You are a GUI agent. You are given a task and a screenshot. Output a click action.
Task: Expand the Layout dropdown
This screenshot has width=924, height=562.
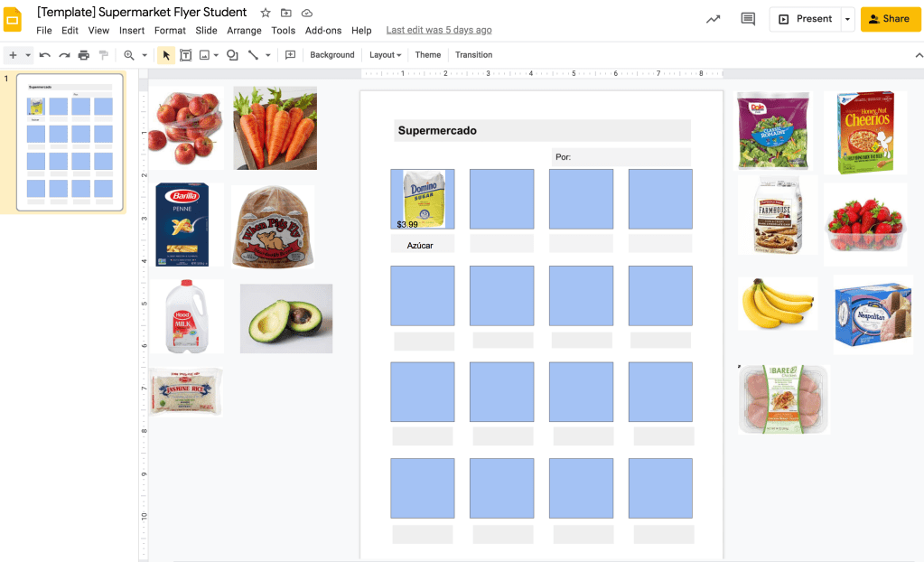coord(386,55)
